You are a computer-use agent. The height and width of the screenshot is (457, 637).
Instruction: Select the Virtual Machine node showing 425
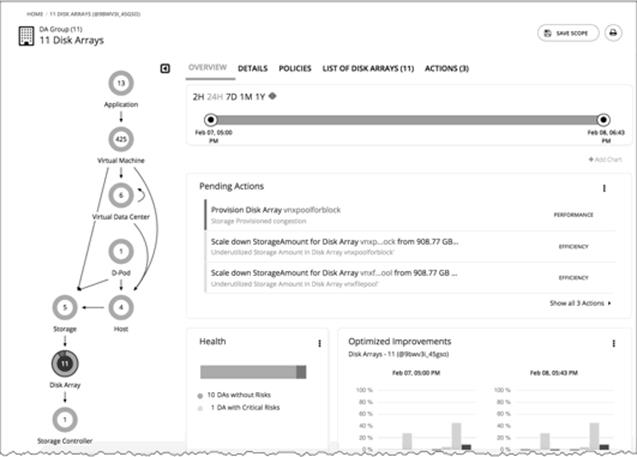(121, 139)
